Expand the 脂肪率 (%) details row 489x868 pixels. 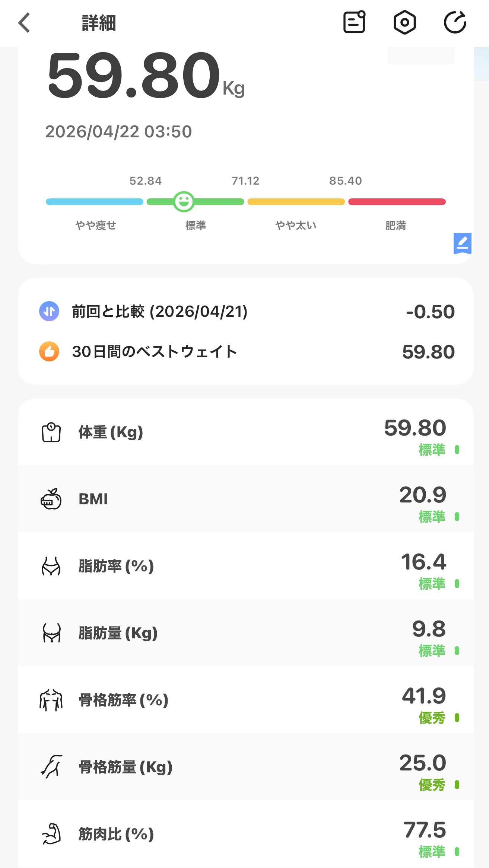(245, 566)
